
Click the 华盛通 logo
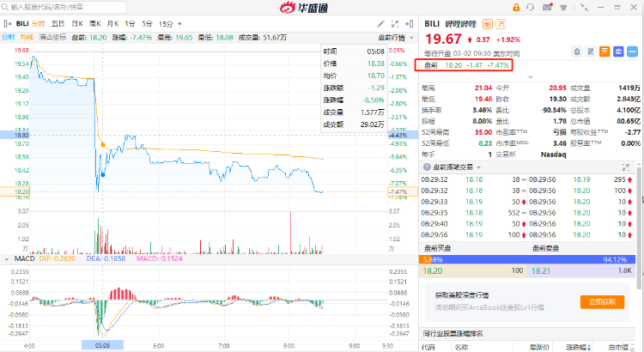click(x=304, y=8)
